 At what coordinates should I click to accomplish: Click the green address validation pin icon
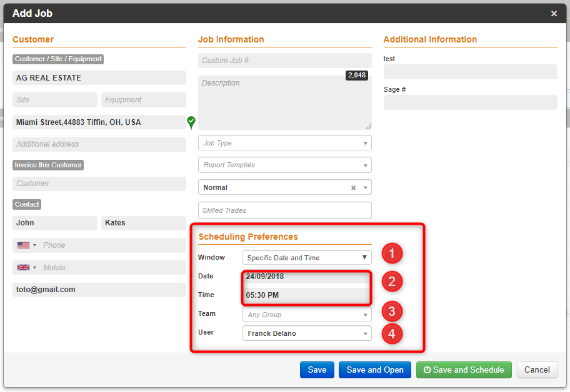pyautogui.click(x=191, y=123)
